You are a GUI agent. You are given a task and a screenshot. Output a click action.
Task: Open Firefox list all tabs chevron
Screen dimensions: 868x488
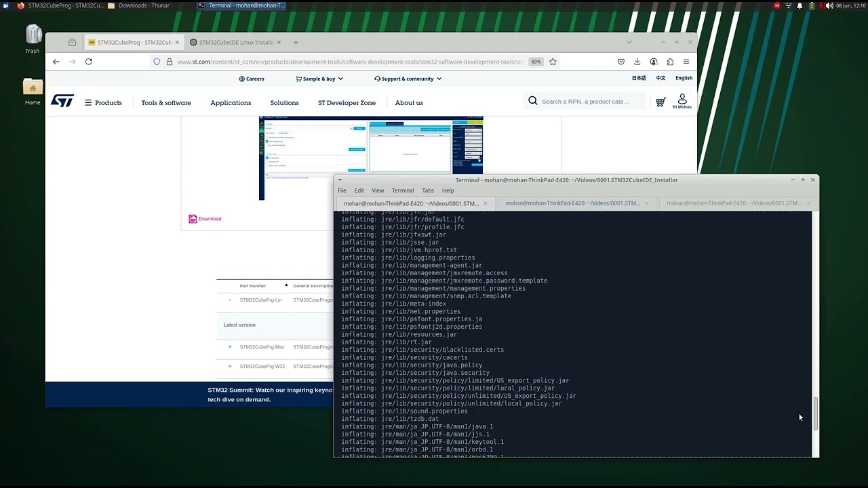pyautogui.click(x=629, y=42)
